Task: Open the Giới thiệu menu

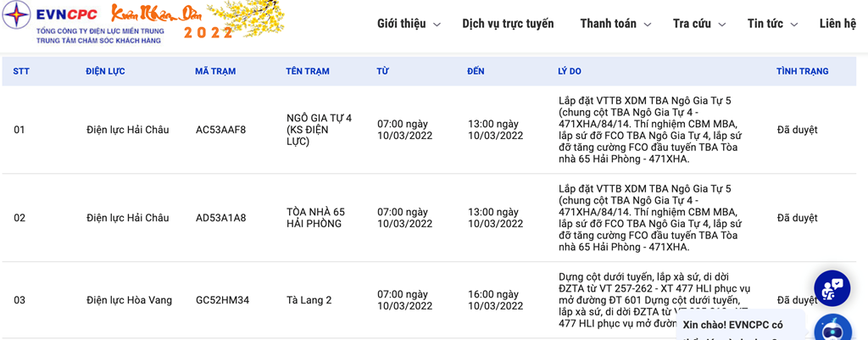Action: [401, 23]
